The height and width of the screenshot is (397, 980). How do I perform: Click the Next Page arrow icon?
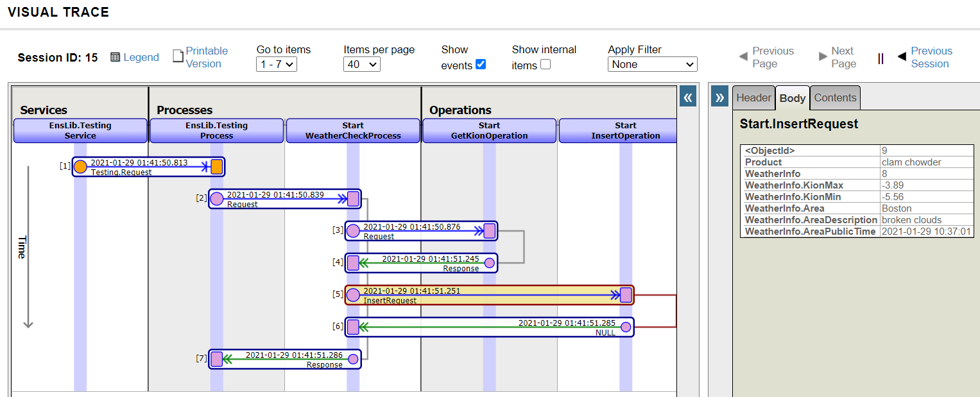[x=823, y=56]
